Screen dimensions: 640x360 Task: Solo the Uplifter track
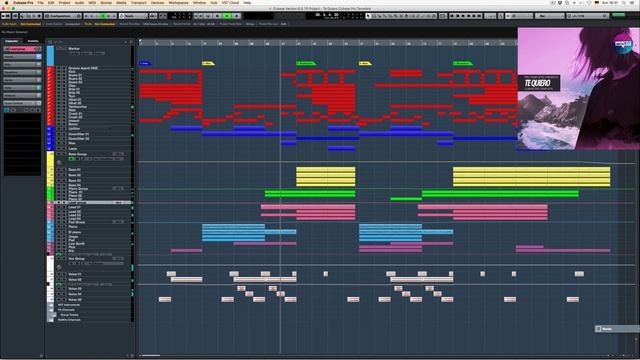(x=64, y=129)
